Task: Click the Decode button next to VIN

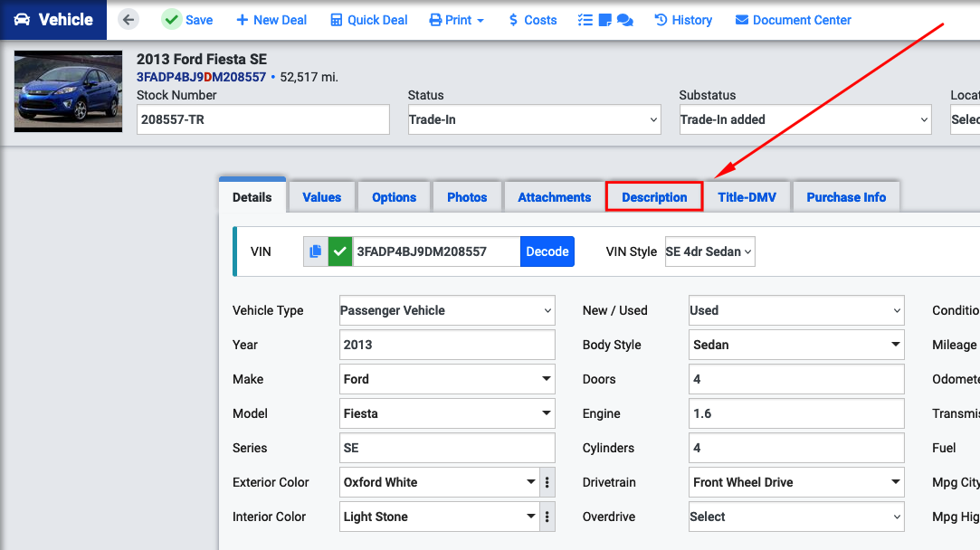Action: (547, 251)
